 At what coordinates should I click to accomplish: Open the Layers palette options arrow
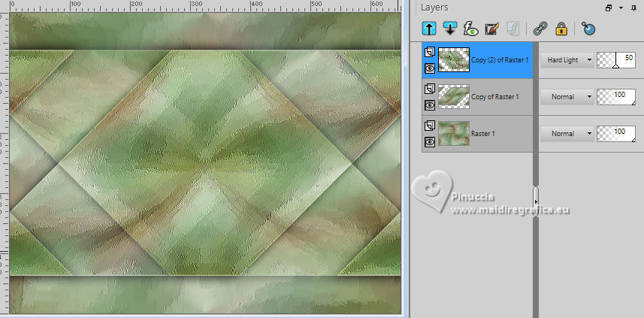(621, 8)
